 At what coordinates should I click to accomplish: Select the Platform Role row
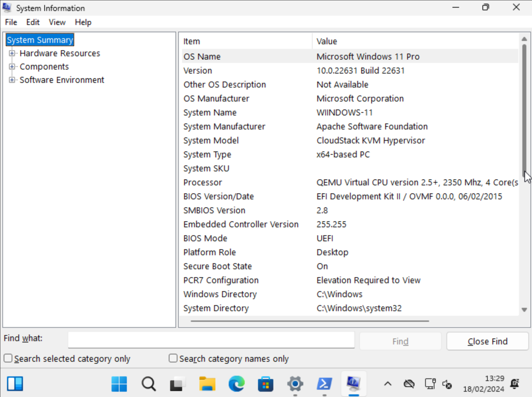[x=350, y=252]
